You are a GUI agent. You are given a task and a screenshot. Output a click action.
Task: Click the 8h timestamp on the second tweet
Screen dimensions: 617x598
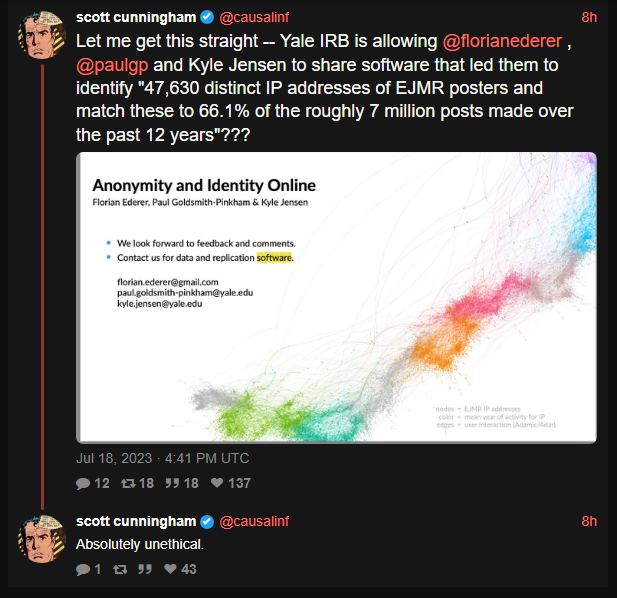coord(588,521)
